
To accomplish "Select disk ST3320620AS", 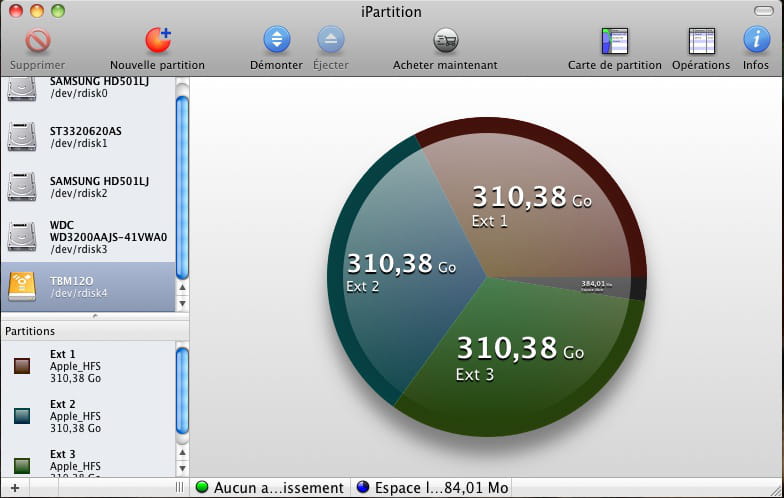I will tap(88, 137).
